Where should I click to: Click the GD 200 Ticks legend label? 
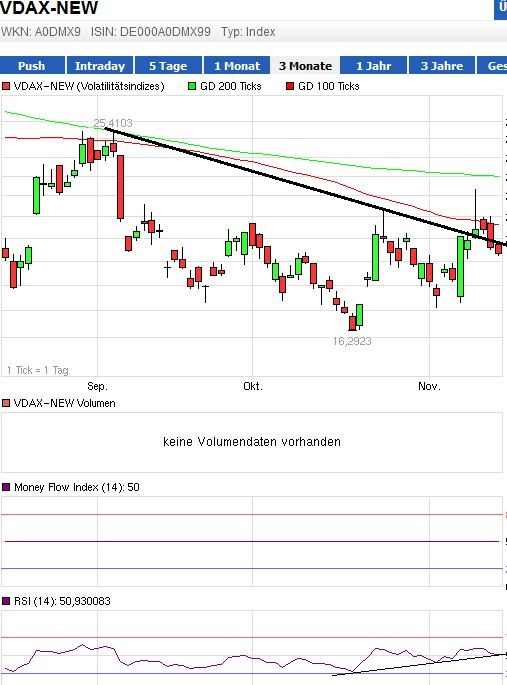(x=231, y=86)
